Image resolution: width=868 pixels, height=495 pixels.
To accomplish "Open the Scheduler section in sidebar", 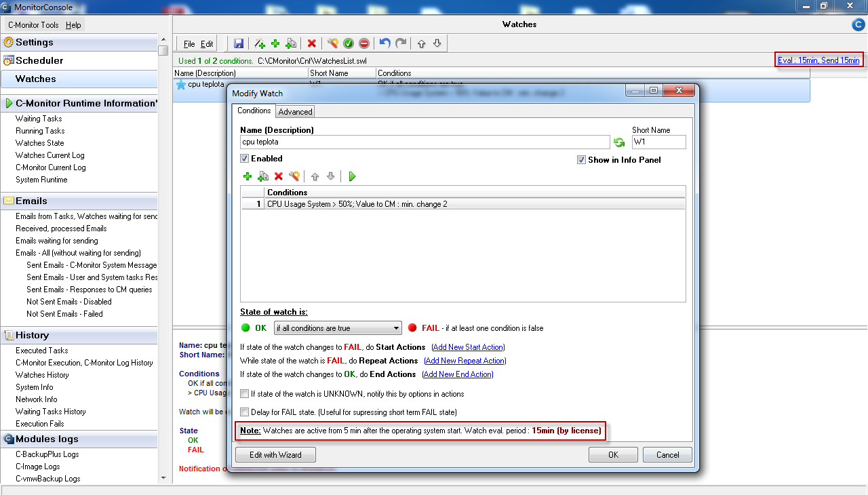I will (x=79, y=60).
